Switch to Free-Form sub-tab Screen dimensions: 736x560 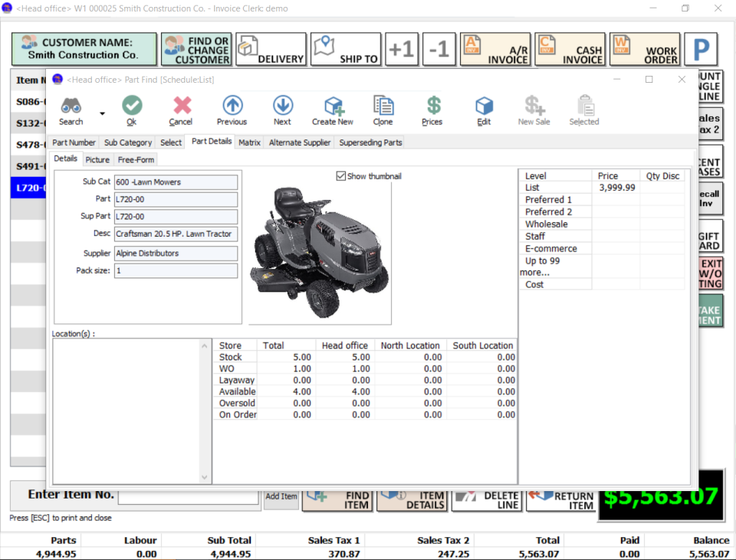click(136, 160)
